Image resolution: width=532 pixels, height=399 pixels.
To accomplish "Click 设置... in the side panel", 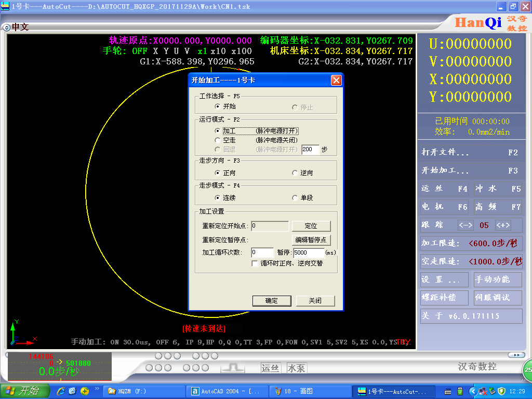I will (444, 280).
